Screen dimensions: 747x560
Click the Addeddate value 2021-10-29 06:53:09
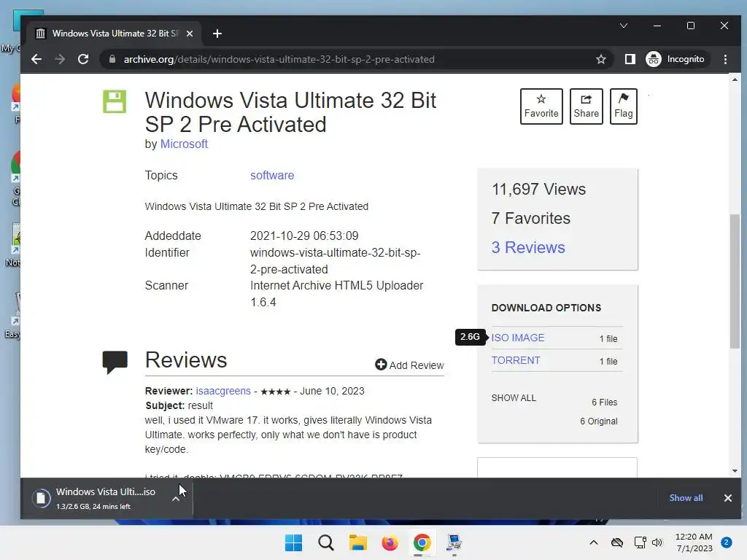tap(304, 236)
